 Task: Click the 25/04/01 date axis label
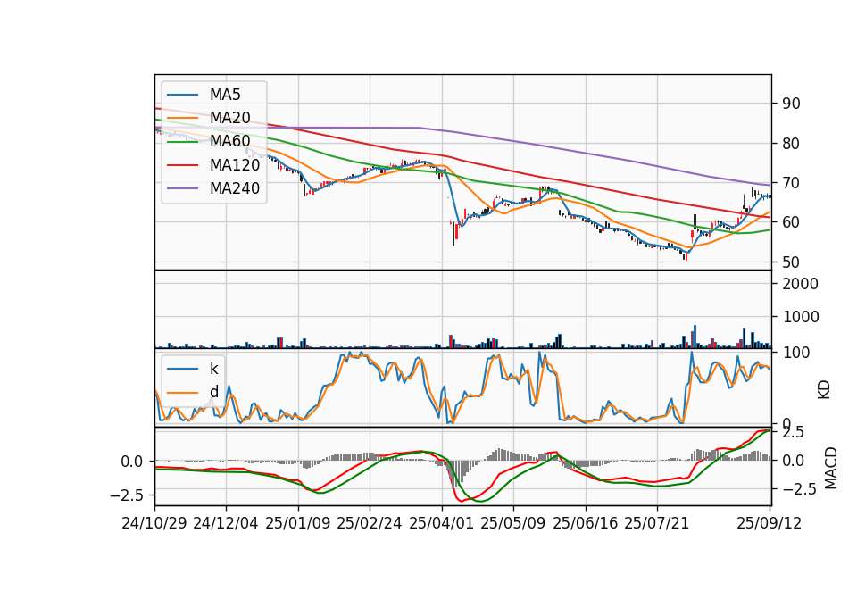[x=441, y=524]
